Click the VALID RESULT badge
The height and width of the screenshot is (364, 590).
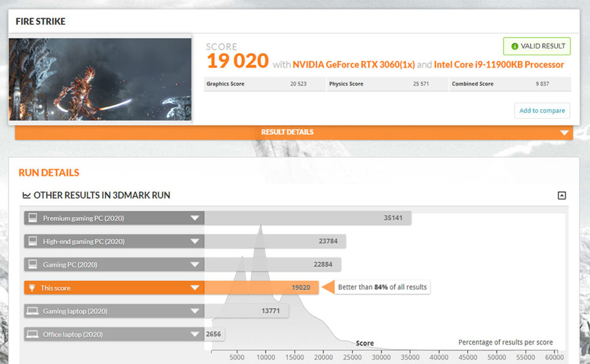pos(537,46)
